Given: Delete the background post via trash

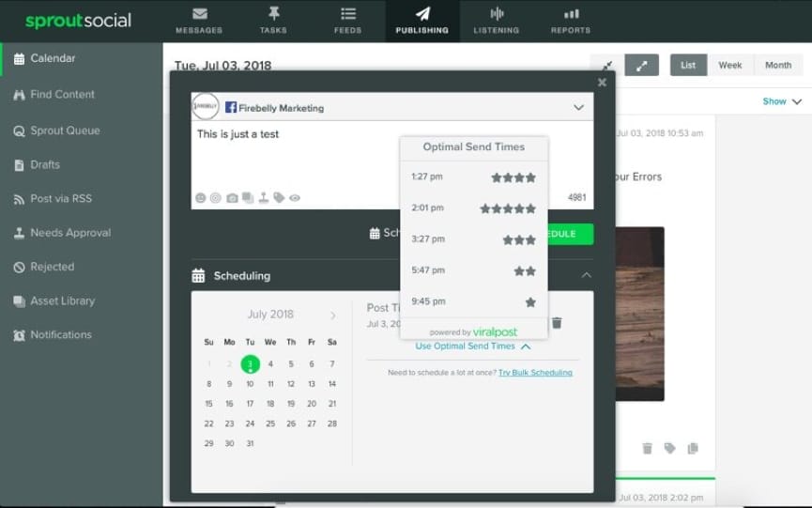Looking at the screenshot, I should [647, 448].
